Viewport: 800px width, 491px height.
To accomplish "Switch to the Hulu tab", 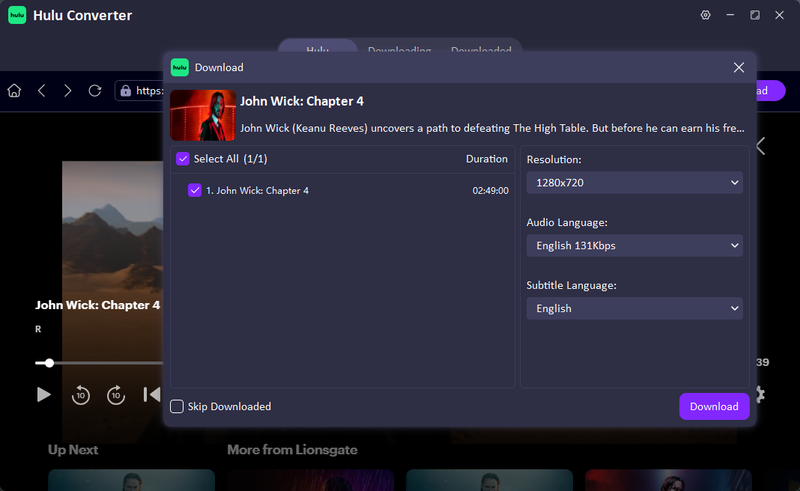I will click(317, 48).
